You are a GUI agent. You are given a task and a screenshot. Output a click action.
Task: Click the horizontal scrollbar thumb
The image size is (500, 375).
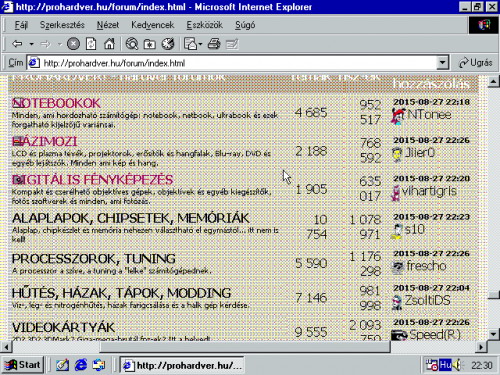[245, 347]
